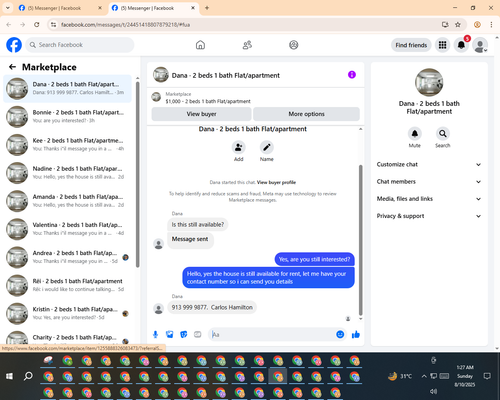Image resolution: width=500 pixels, height=400 pixels.
Task: Open the Windows Start button
Action: point(9,376)
